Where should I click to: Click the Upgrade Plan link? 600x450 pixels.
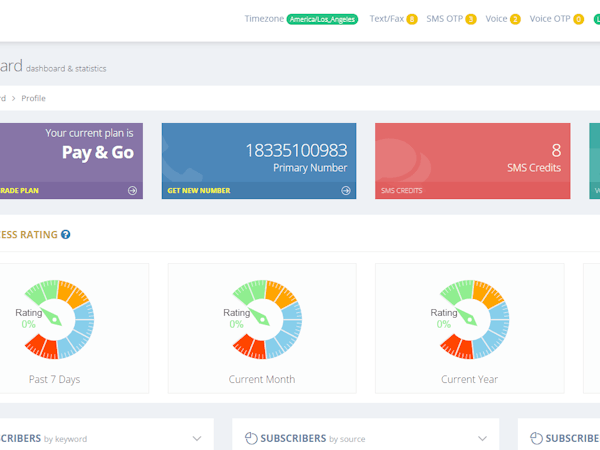[x=19, y=191]
